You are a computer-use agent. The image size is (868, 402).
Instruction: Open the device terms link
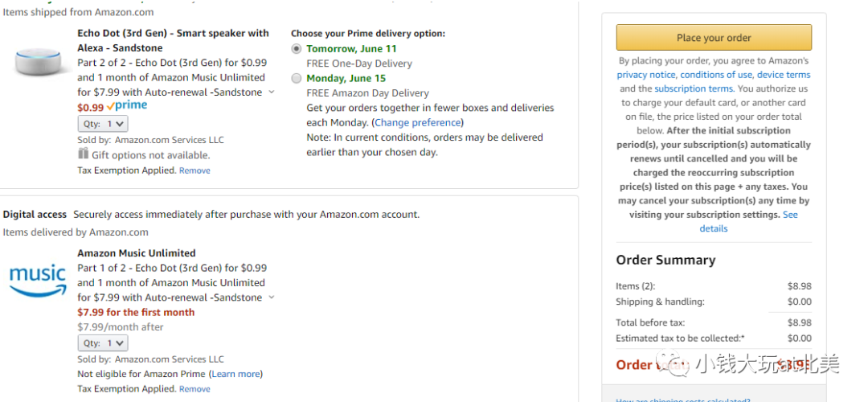[x=784, y=75]
